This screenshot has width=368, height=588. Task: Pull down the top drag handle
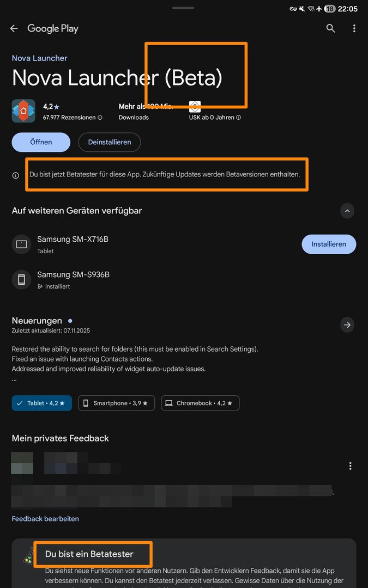184,8
